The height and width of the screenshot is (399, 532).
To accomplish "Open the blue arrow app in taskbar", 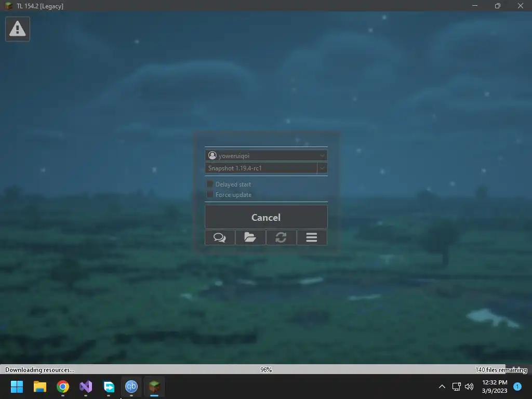I will 109,387.
